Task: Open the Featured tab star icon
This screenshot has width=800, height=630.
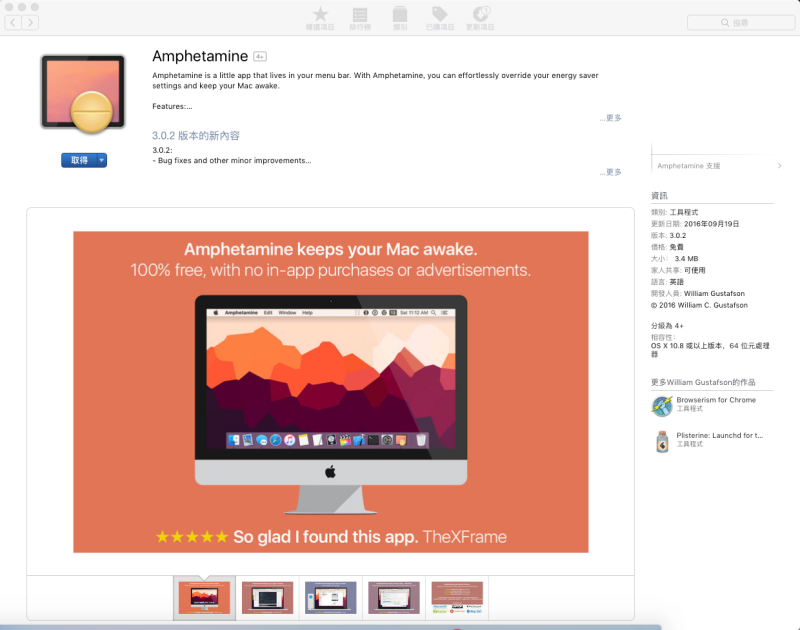Action: [320, 14]
